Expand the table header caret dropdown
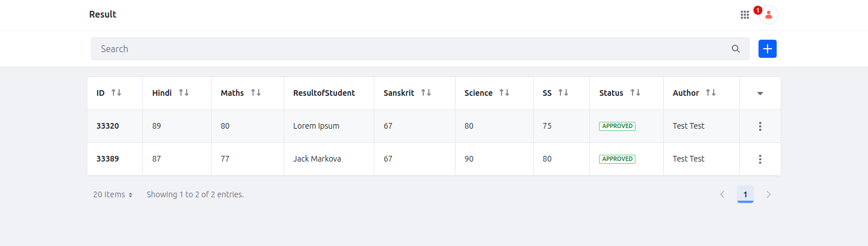The height and width of the screenshot is (246, 868). tap(760, 94)
